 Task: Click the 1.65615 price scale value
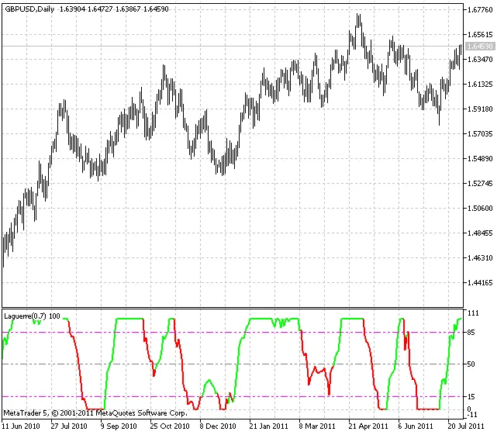[479, 34]
